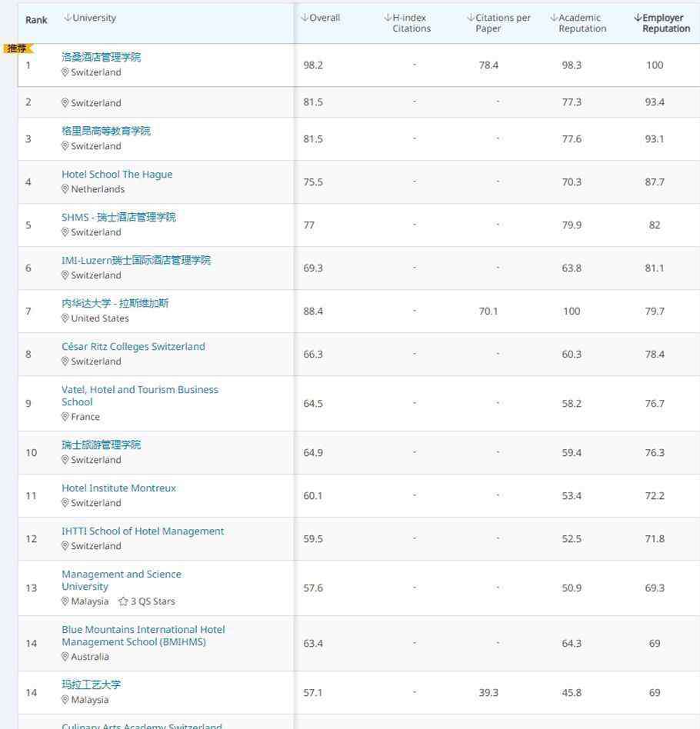Sort by Employer Reputation arrow
The height and width of the screenshot is (729, 700).
pos(637,18)
